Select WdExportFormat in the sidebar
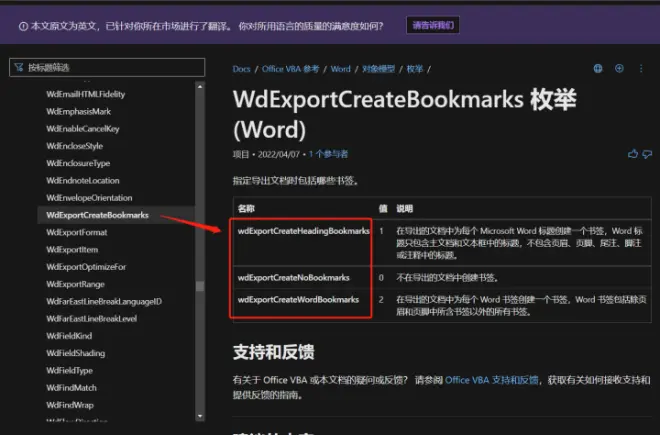 (77, 232)
